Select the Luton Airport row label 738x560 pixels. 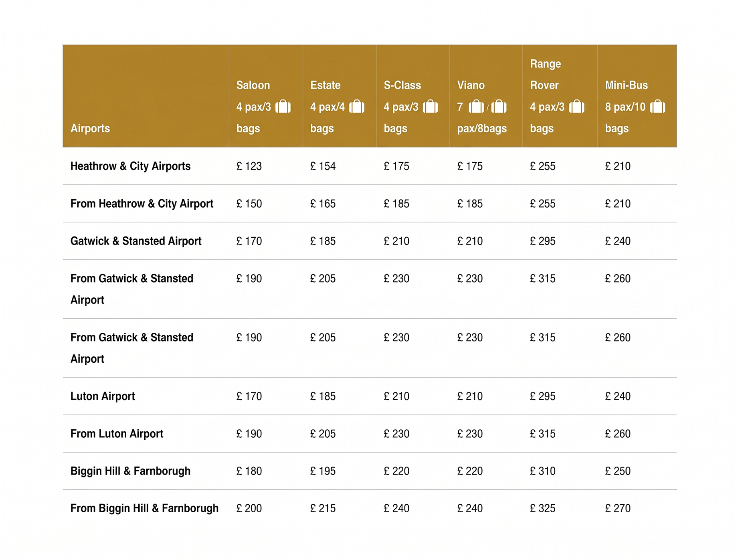coord(103,396)
